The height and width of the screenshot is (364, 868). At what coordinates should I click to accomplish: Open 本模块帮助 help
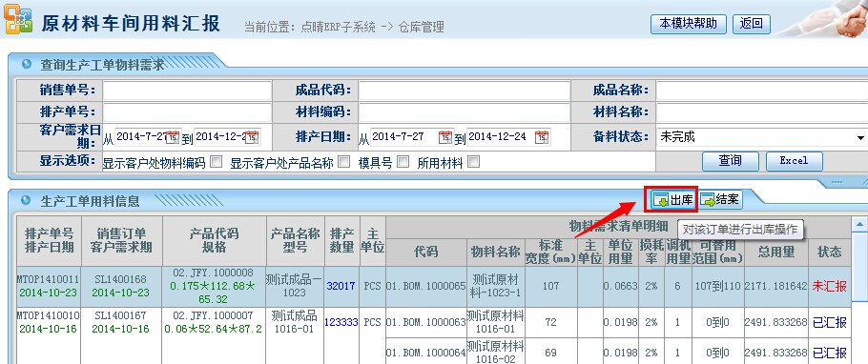(x=688, y=24)
